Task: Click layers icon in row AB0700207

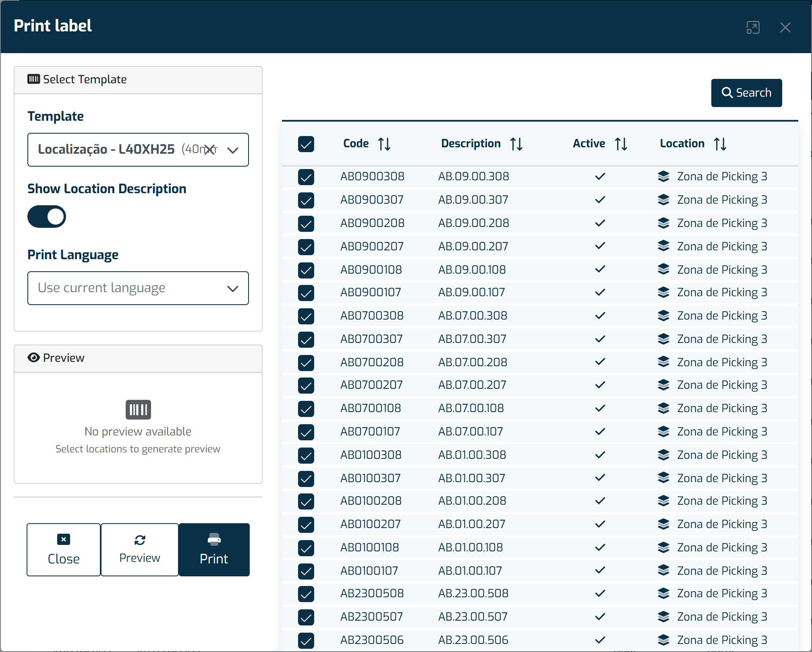Action: click(663, 385)
